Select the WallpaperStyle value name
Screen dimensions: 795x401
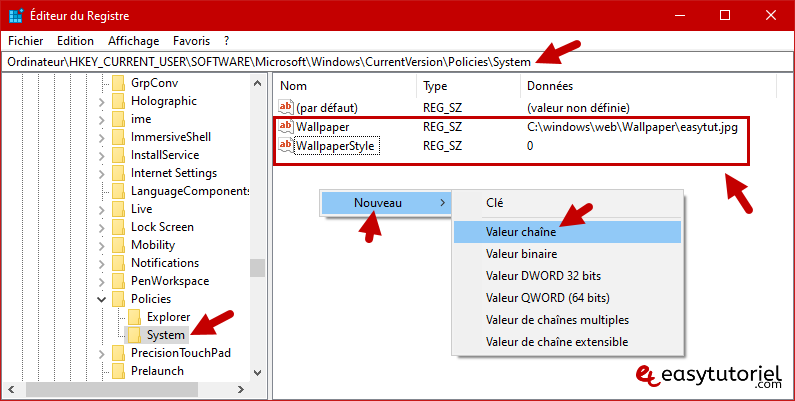335,146
